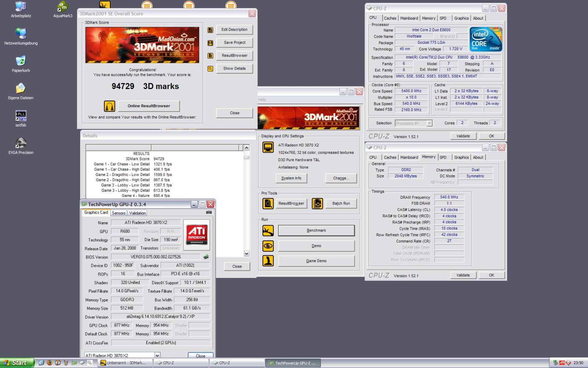
Task: Click the Change... display settings button
Action: 341,178
